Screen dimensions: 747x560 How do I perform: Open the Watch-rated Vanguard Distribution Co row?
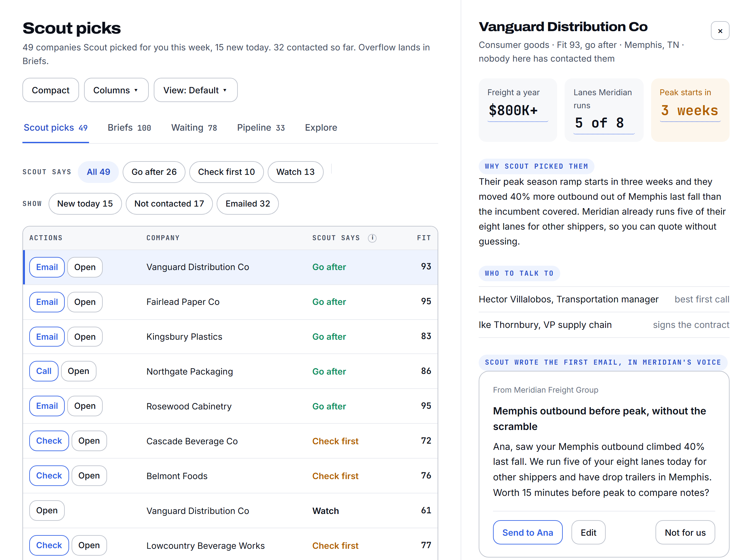[x=47, y=511]
